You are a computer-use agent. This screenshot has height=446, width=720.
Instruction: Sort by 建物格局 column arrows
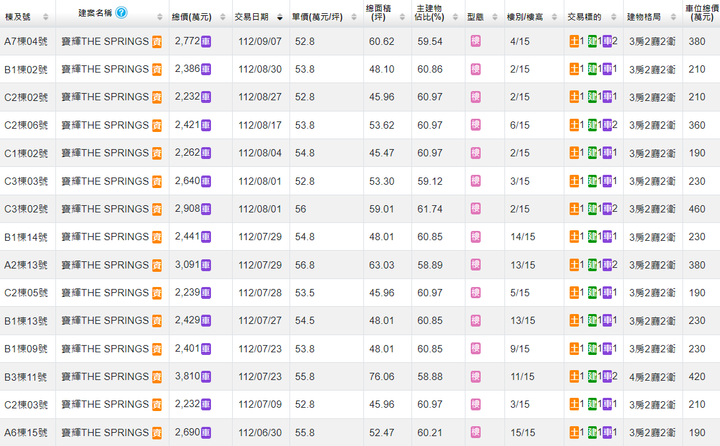(673, 17)
